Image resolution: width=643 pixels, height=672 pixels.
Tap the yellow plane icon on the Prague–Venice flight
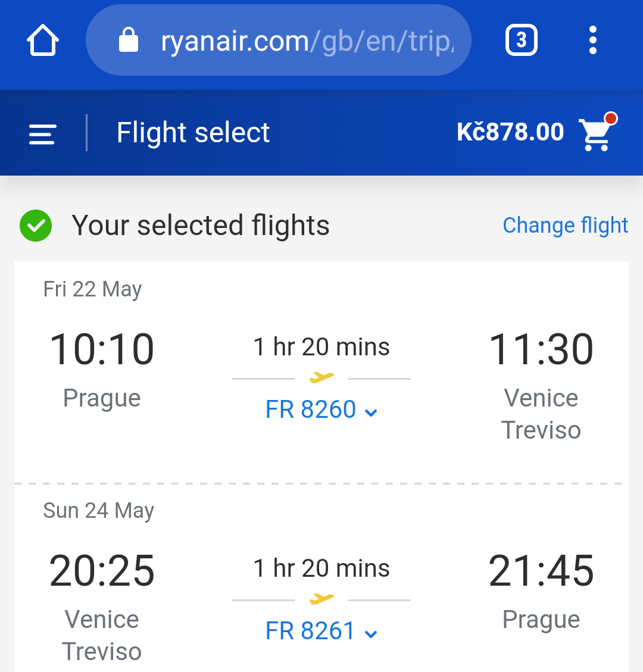pyautogui.click(x=321, y=377)
